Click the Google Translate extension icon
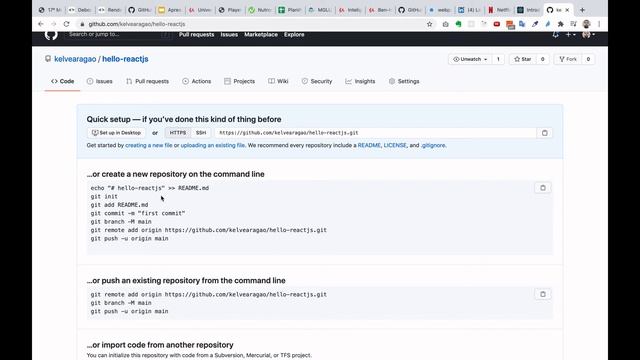This screenshot has height=360, width=640. [x=522, y=24]
